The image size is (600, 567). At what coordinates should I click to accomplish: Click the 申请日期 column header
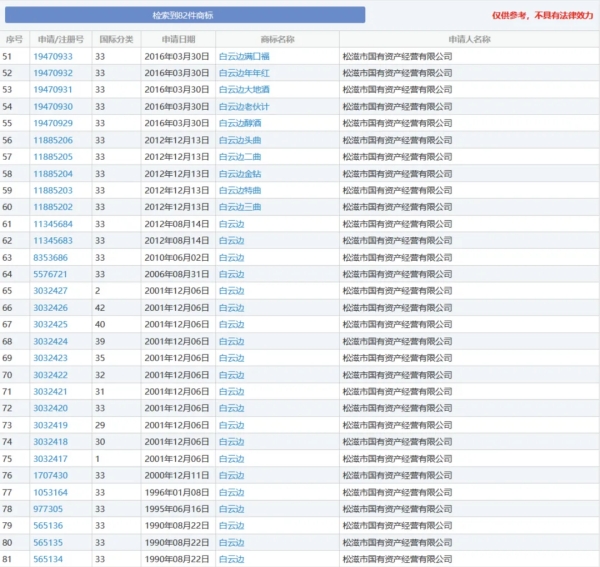click(177, 39)
